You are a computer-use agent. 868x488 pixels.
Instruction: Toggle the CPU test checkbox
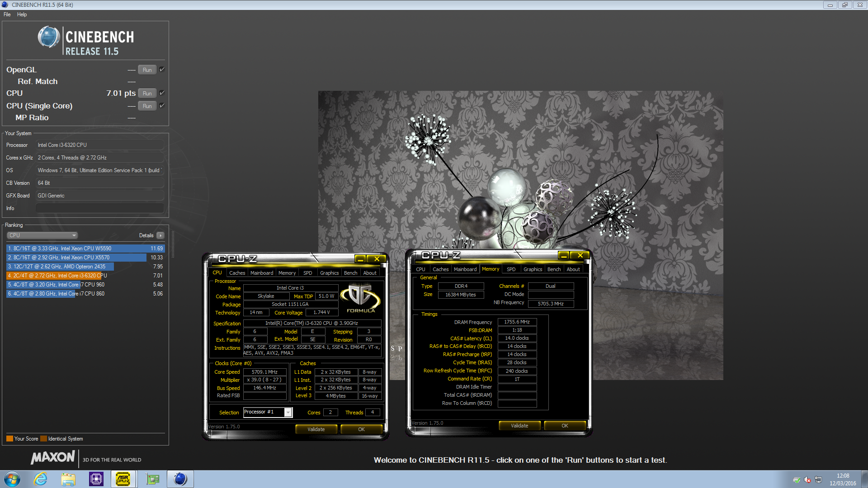162,93
